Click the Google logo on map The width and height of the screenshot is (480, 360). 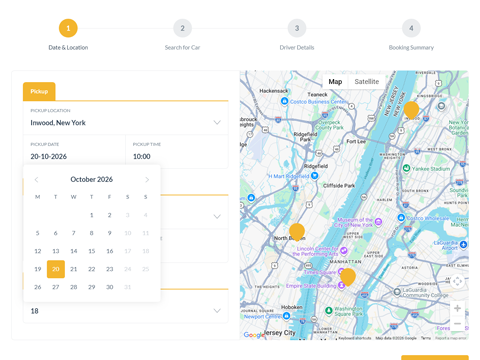[254, 335]
